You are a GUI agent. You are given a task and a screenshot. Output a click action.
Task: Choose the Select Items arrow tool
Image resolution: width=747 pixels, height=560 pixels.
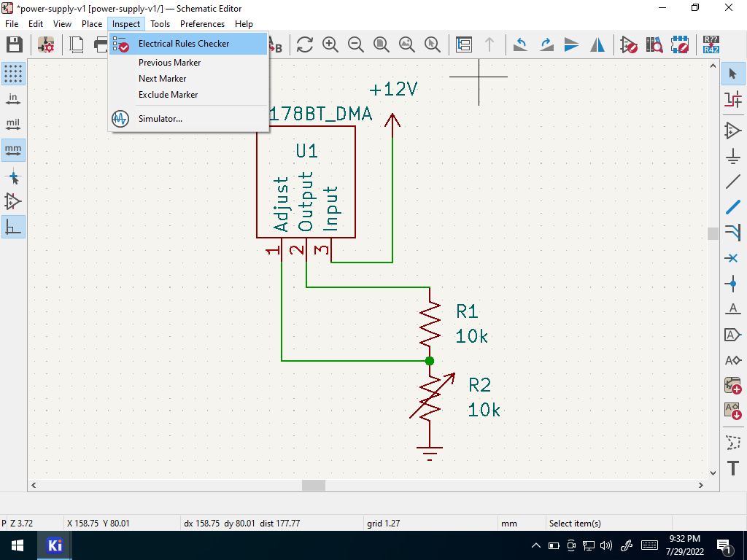point(733,74)
